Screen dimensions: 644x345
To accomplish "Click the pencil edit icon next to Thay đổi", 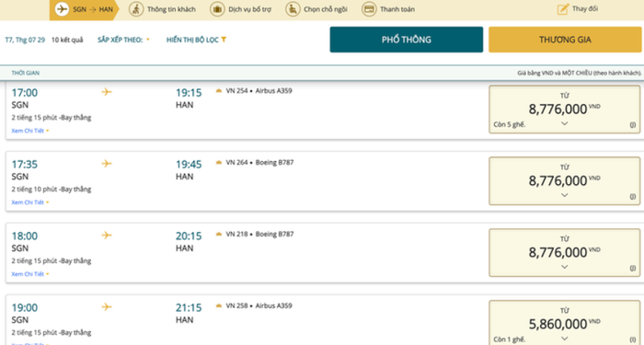I will click(x=563, y=9).
